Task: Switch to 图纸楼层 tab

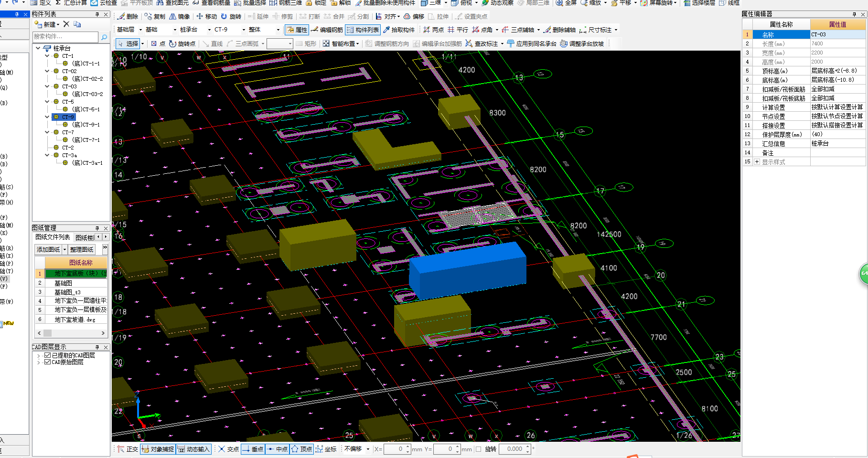Action: pyautogui.click(x=85, y=237)
